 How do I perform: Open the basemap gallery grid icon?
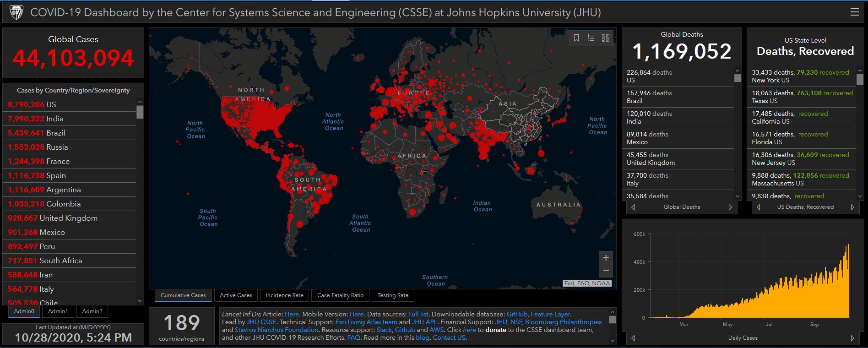pyautogui.click(x=606, y=38)
